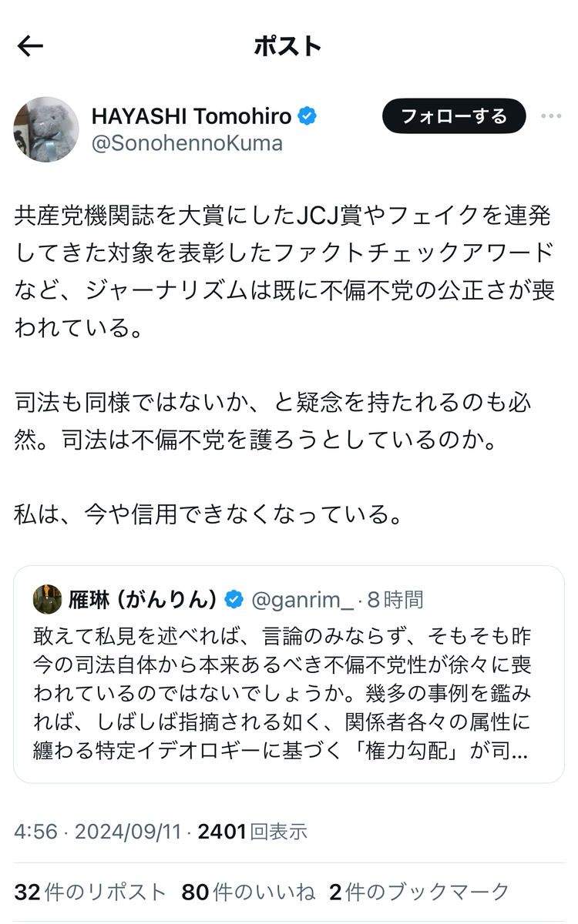The width and height of the screenshot is (578, 924).
Task: View the list of 32 reposts
Action: (90, 892)
